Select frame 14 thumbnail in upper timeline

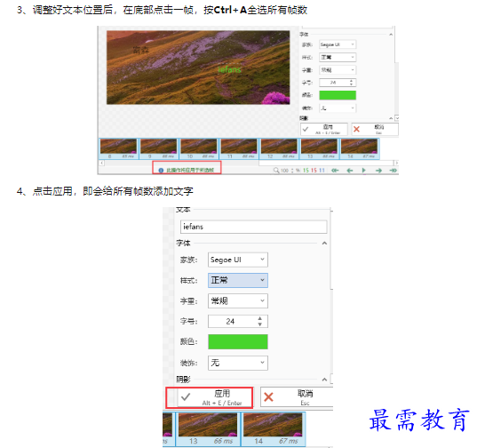coord(359,148)
